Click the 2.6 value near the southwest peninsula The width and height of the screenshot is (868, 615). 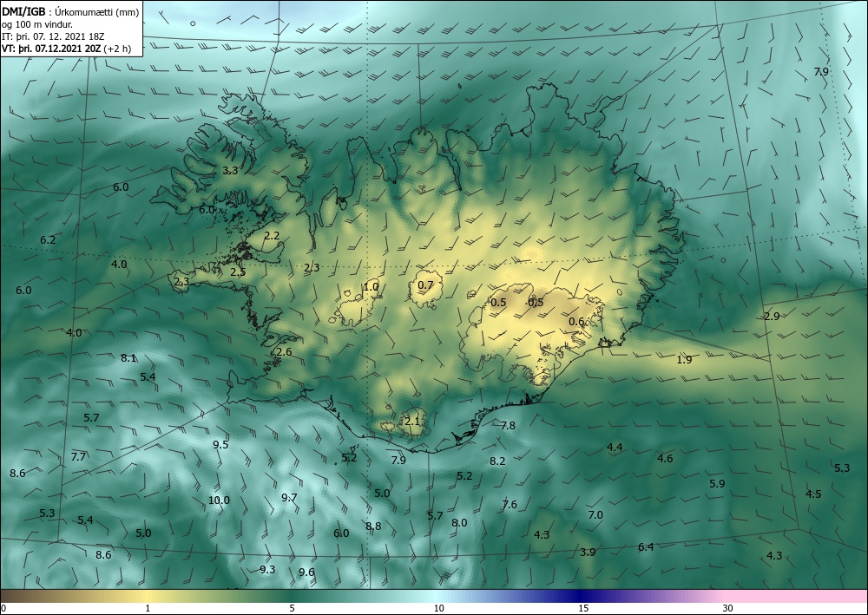[284, 352]
